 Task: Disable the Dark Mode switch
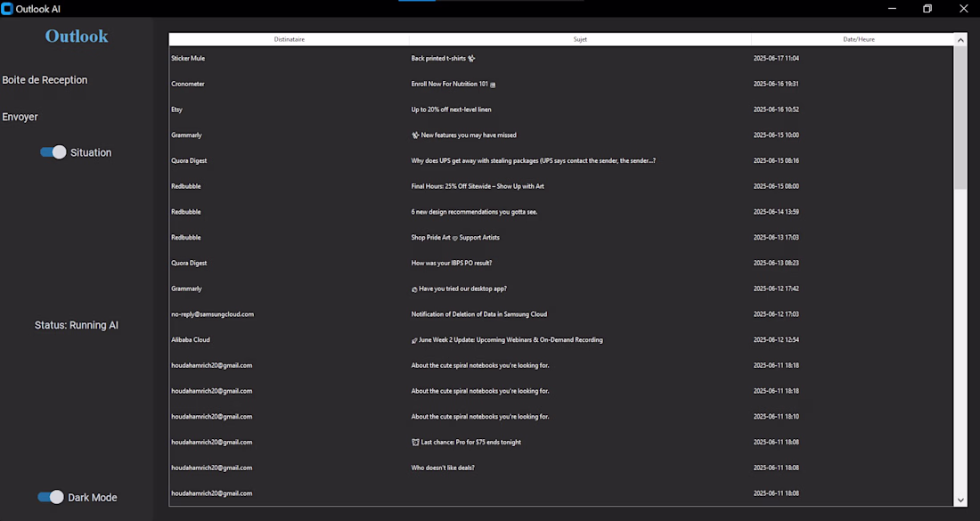pos(51,497)
